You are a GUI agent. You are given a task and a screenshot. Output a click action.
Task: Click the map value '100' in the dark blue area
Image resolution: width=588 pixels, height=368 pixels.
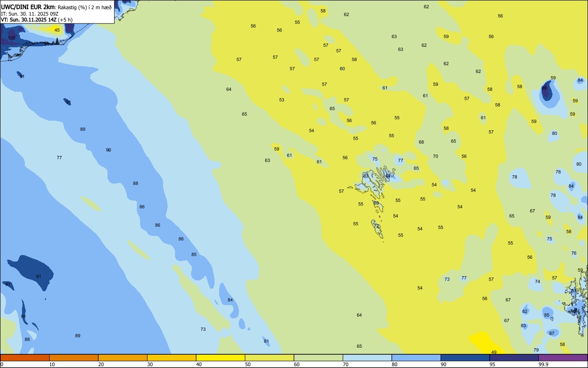tap(12, 38)
